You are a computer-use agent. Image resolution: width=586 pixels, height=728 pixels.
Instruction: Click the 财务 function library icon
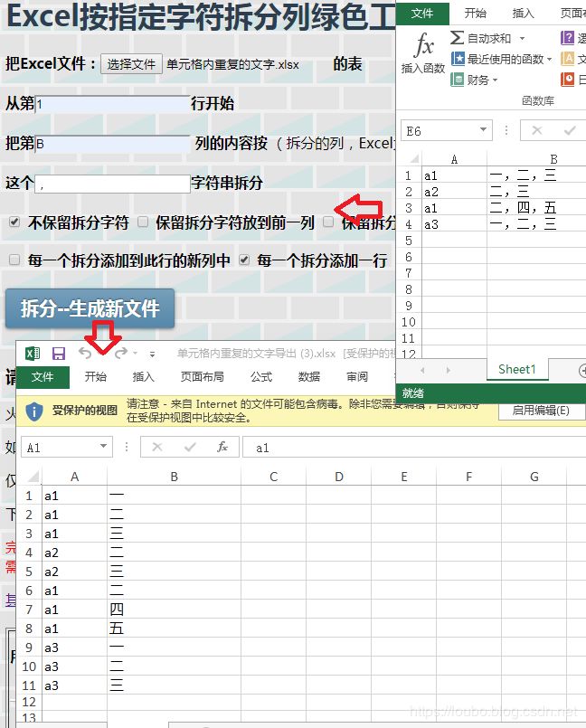coord(458,80)
